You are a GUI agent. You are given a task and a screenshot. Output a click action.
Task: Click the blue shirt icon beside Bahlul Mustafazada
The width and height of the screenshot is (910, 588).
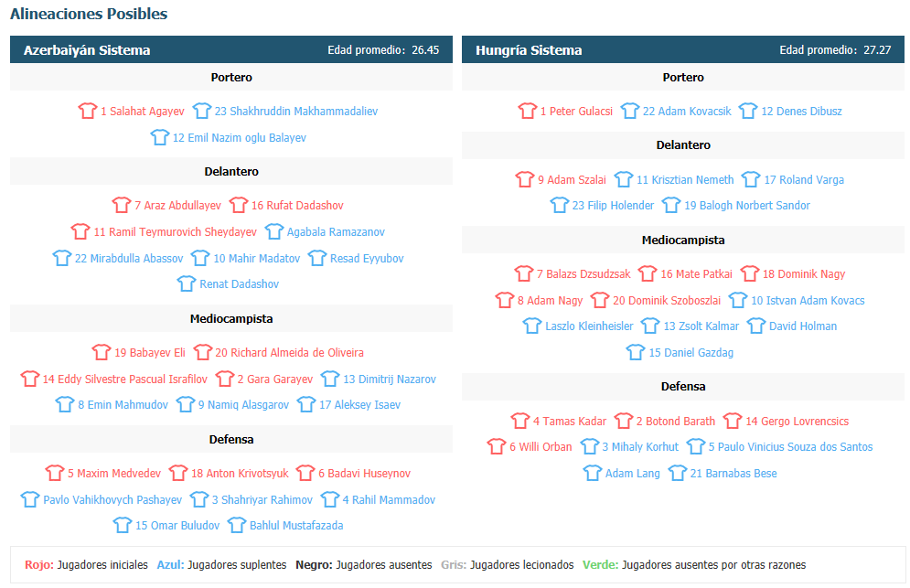coord(236,525)
